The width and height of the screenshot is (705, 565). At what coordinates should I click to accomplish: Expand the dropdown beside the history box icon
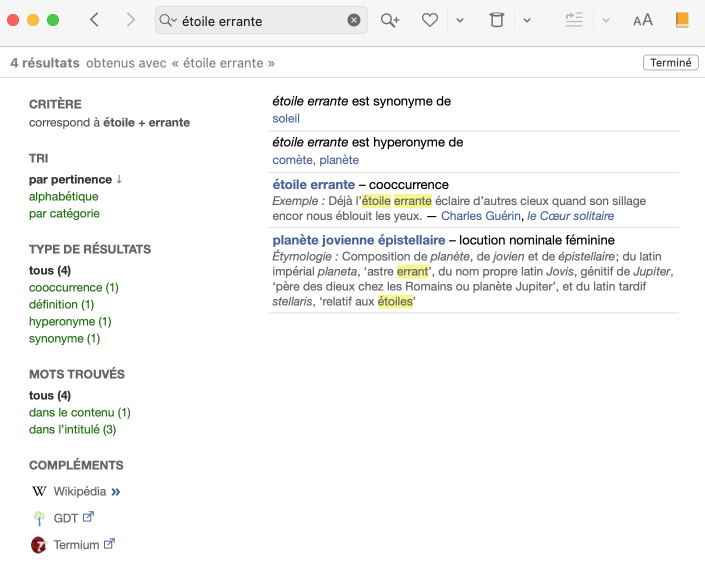point(526,20)
